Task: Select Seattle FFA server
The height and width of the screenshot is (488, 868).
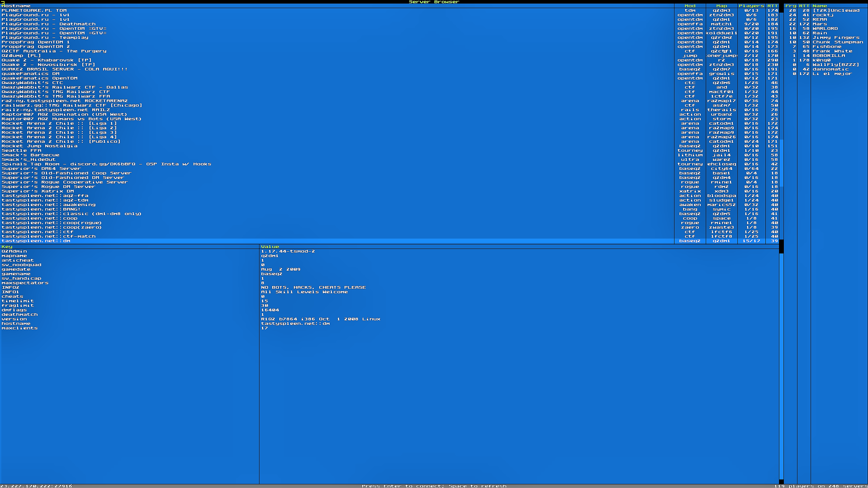Action: tap(389, 150)
